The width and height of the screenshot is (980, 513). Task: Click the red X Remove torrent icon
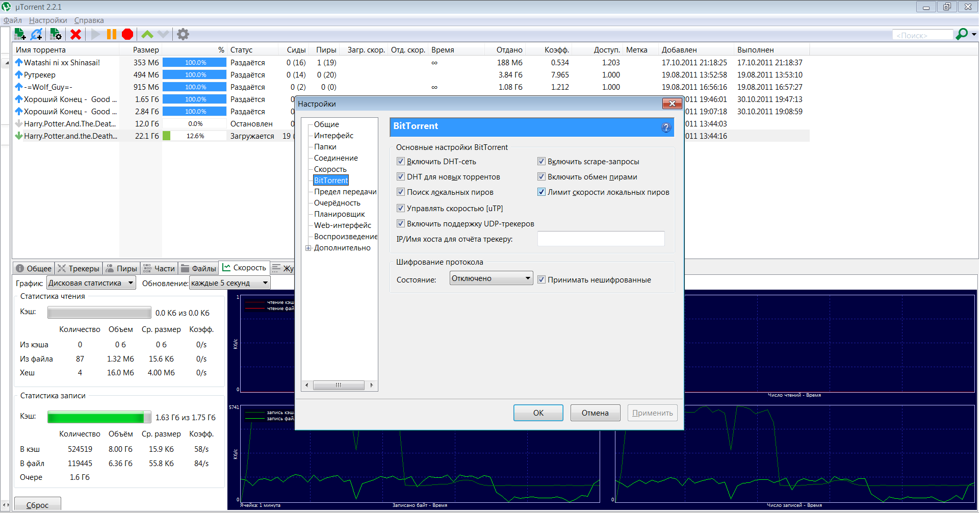coord(75,34)
